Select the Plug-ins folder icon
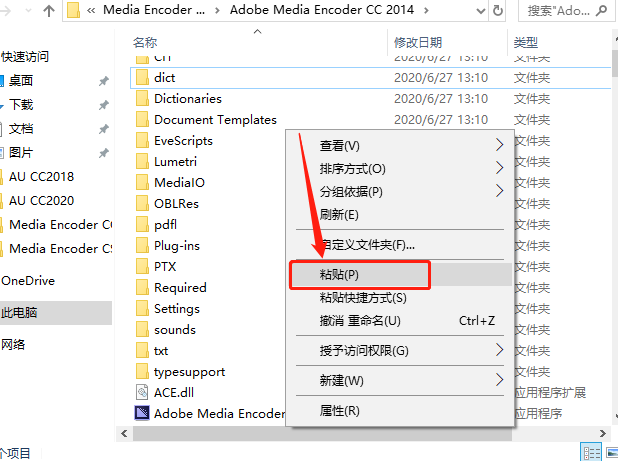Screen dimensions: 618x461 pyautogui.click(x=142, y=245)
